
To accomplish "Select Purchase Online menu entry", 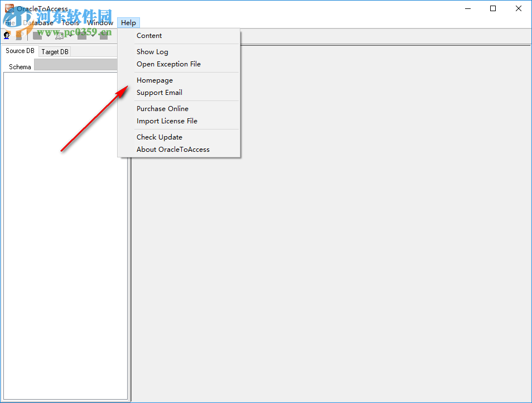I will pyautogui.click(x=179, y=109).
